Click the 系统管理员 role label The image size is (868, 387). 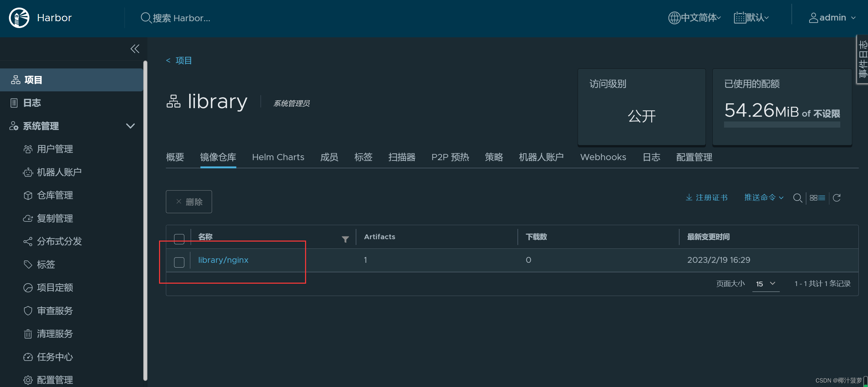coord(292,103)
